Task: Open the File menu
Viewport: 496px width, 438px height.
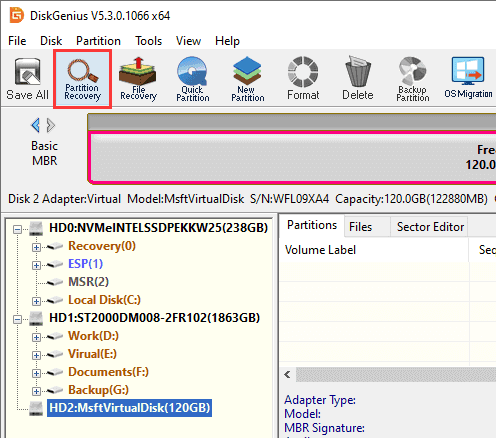Action: [x=17, y=41]
